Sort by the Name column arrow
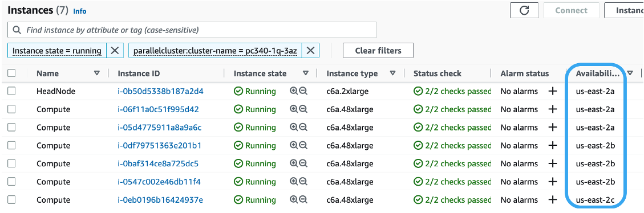The height and width of the screenshot is (213, 644). 97,73
